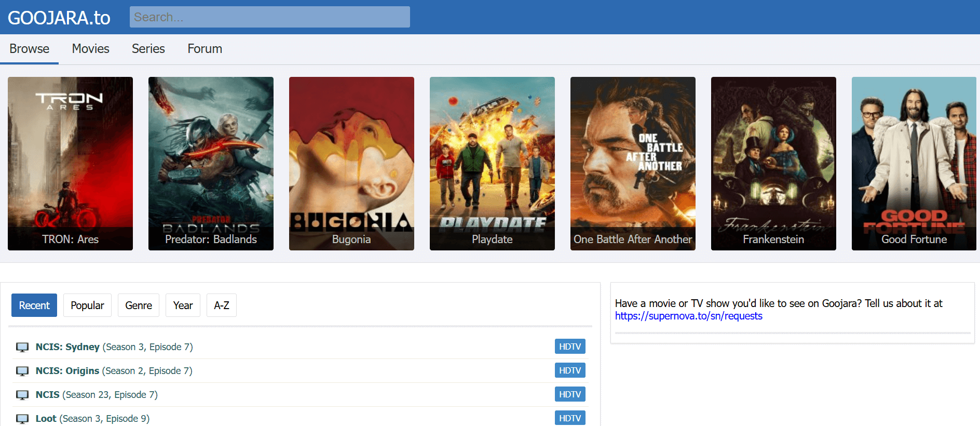Open the Good Fortune poster
The height and width of the screenshot is (426, 980).
pyautogui.click(x=914, y=163)
